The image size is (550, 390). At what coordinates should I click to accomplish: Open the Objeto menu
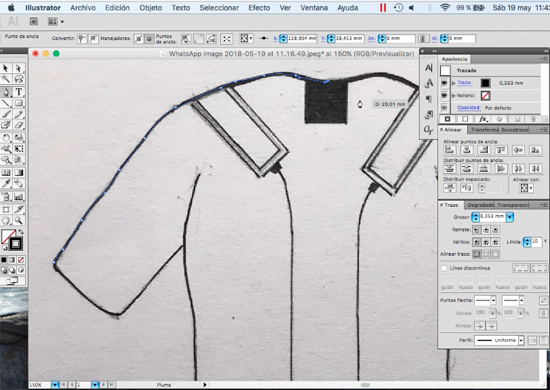[150, 7]
